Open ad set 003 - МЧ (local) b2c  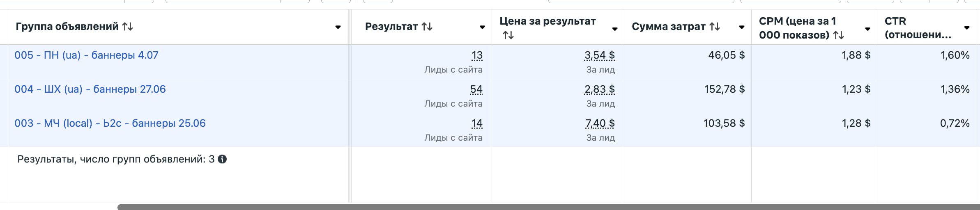tap(110, 123)
